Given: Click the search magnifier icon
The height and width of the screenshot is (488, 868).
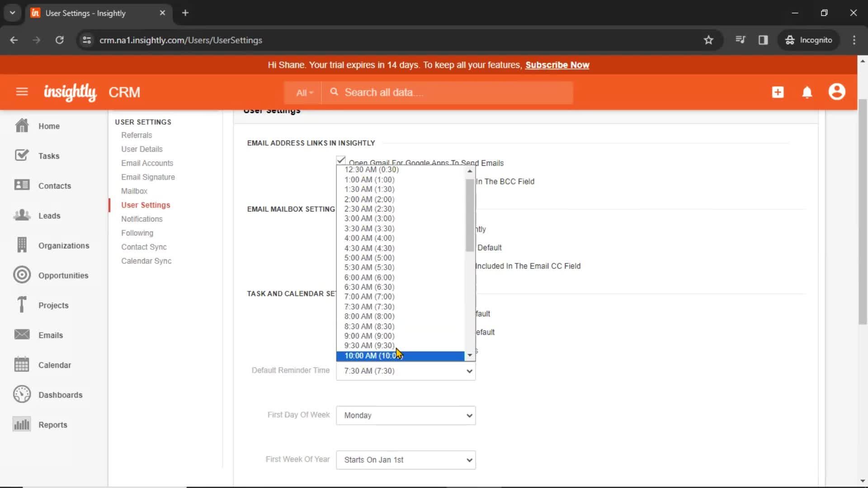Looking at the screenshot, I should click(334, 92).
